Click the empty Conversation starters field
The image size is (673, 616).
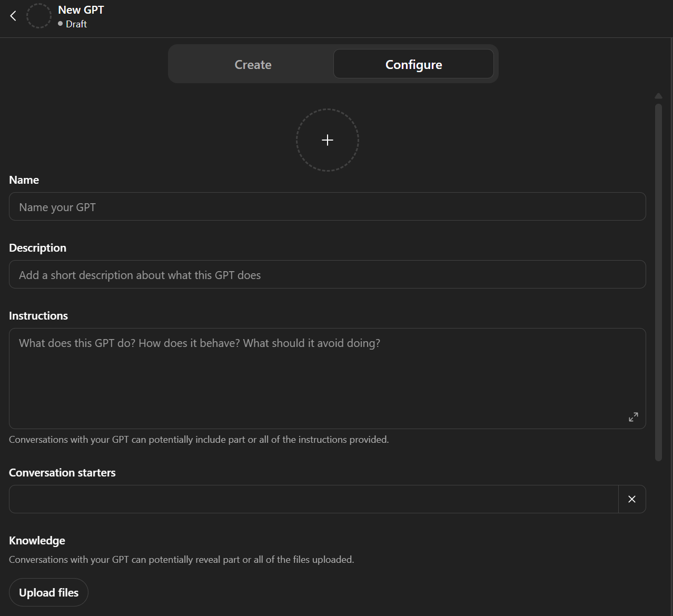pos(314,499)
